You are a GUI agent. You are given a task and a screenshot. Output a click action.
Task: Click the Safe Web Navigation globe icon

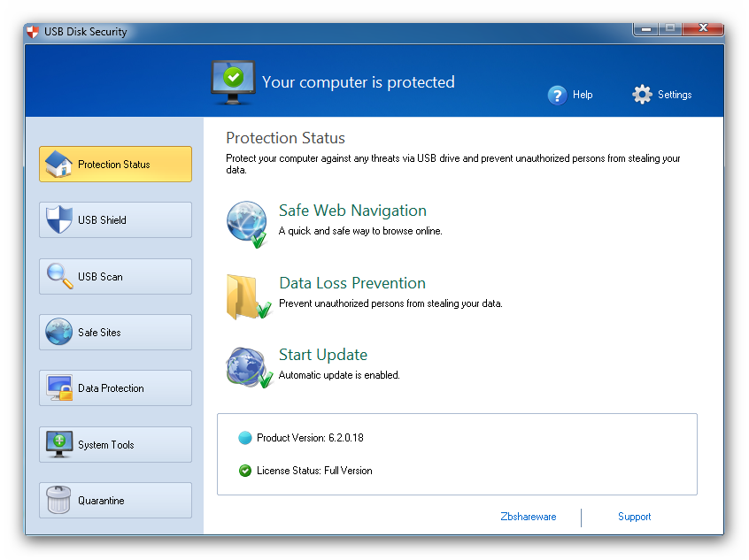coord(247,225)
